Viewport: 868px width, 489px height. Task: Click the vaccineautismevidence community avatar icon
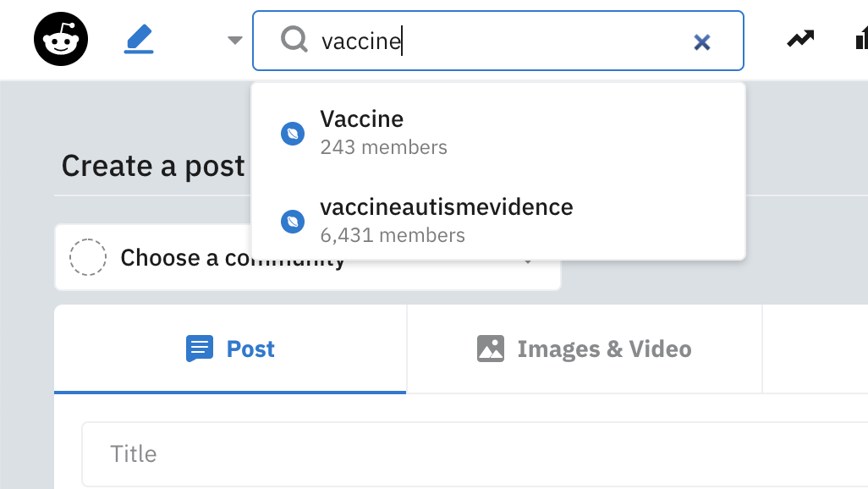[293, 222]
